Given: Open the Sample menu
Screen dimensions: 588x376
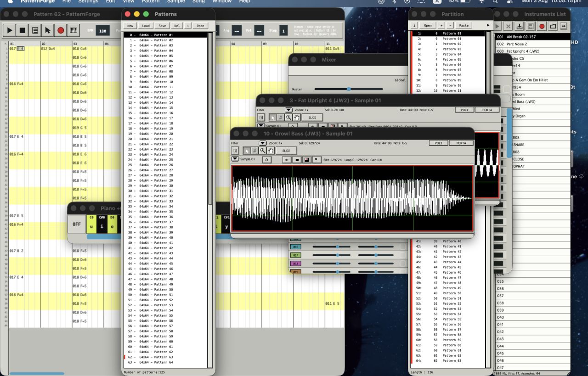Looking at the screenshot, I should tap(176, 1).
